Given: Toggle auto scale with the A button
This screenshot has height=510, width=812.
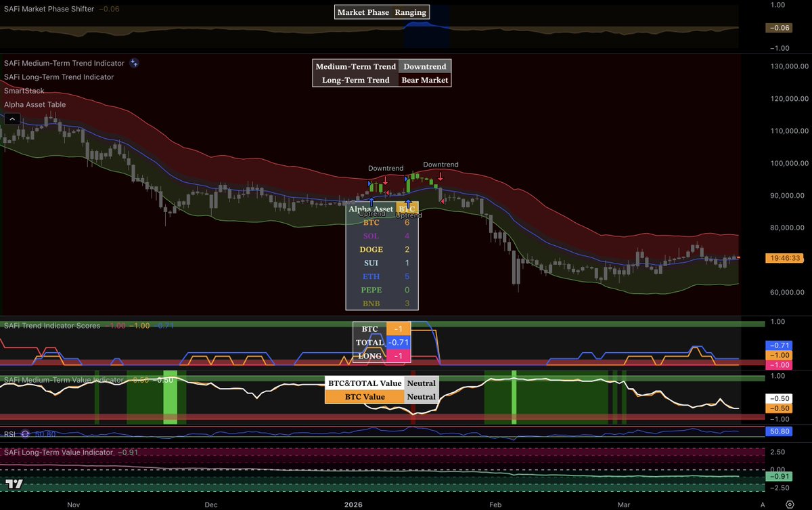Looking at the screenshot, I should tap(763, 505).
